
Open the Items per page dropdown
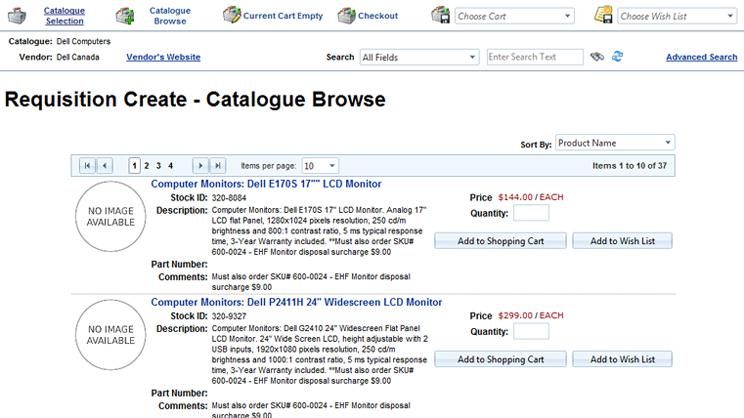319,165
